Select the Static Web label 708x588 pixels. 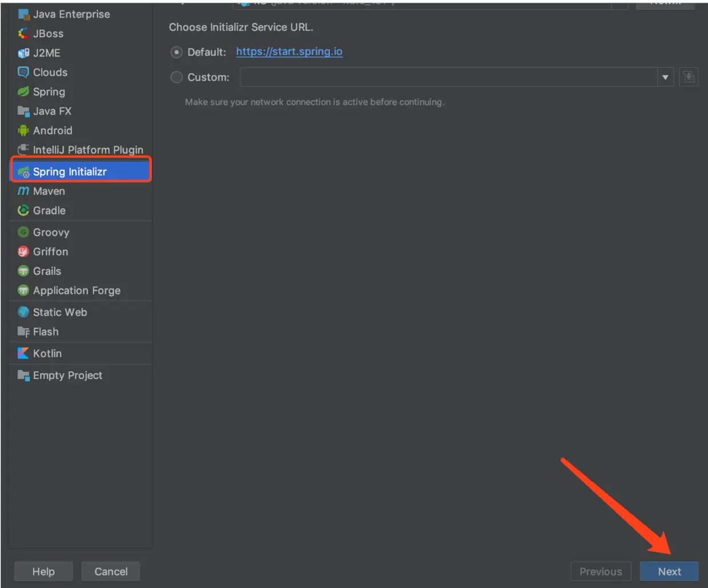[x=60, y=312]
